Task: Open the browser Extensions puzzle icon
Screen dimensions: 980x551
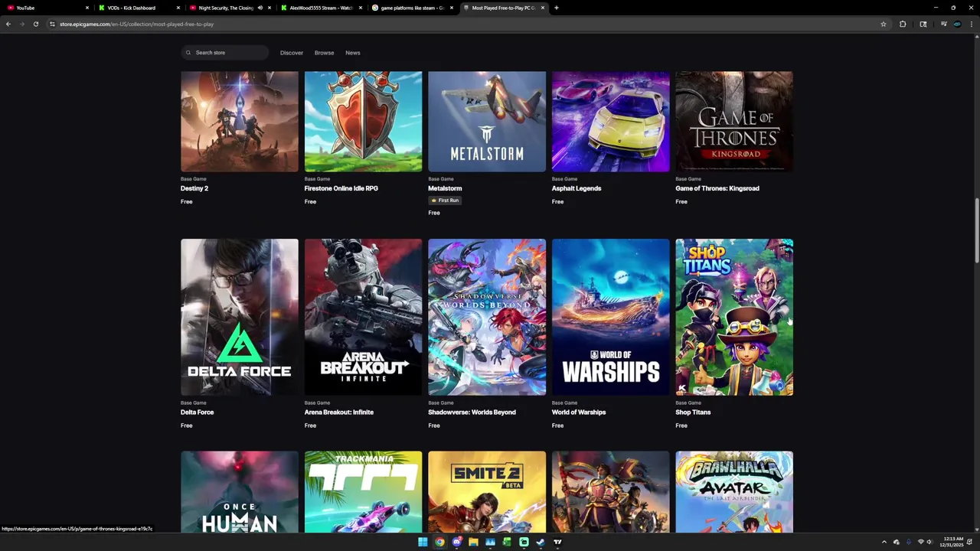Action: 903,24
